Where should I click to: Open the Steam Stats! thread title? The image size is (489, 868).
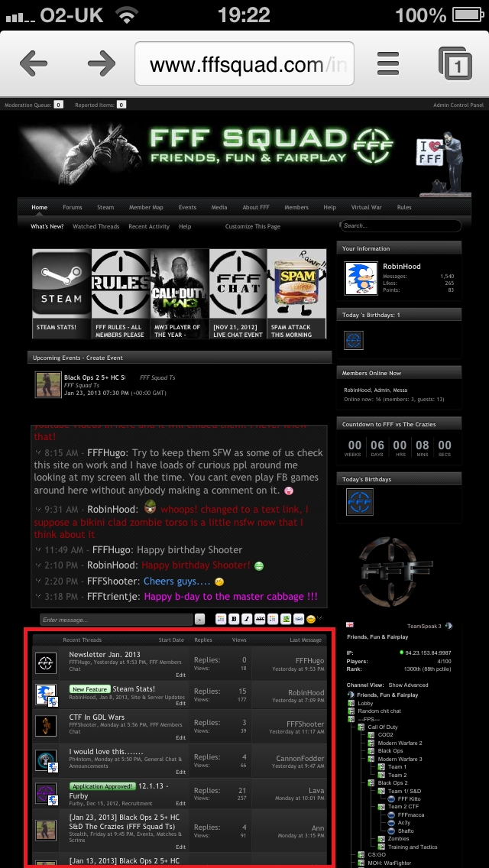[134, 688]
